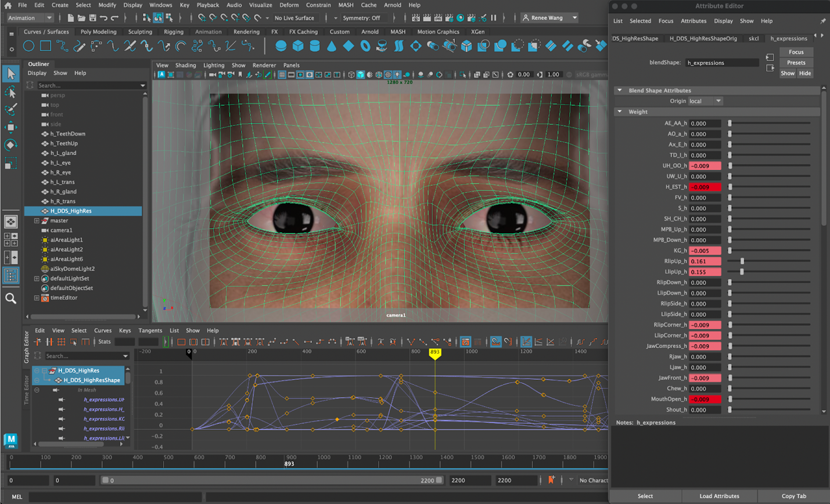Create a polygon cube from shelf
Viewport: 830px width, 504px height.
[x=298, y=46]
